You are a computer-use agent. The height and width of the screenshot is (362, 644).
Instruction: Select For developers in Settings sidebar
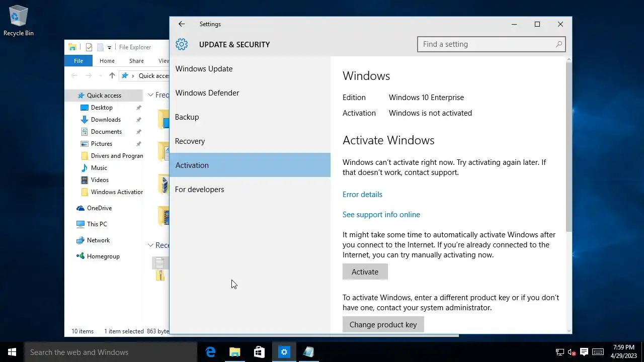[x=250, y=190]
